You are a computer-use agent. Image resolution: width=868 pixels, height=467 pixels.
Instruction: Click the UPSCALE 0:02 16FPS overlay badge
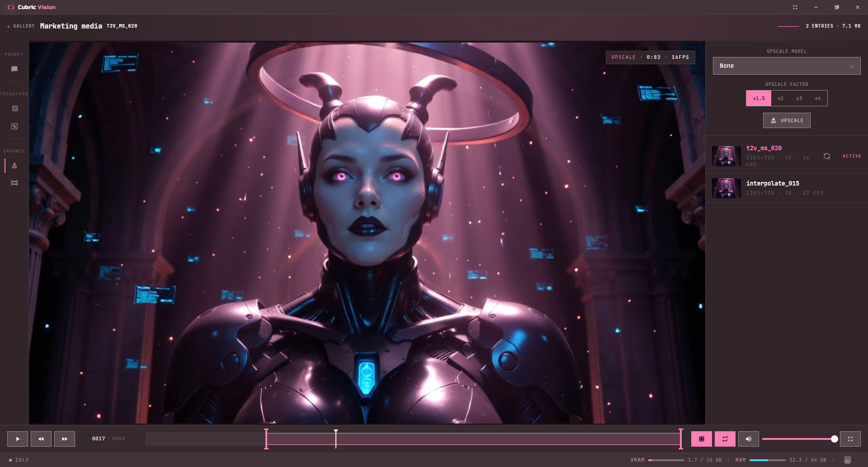tap(650, 57)
